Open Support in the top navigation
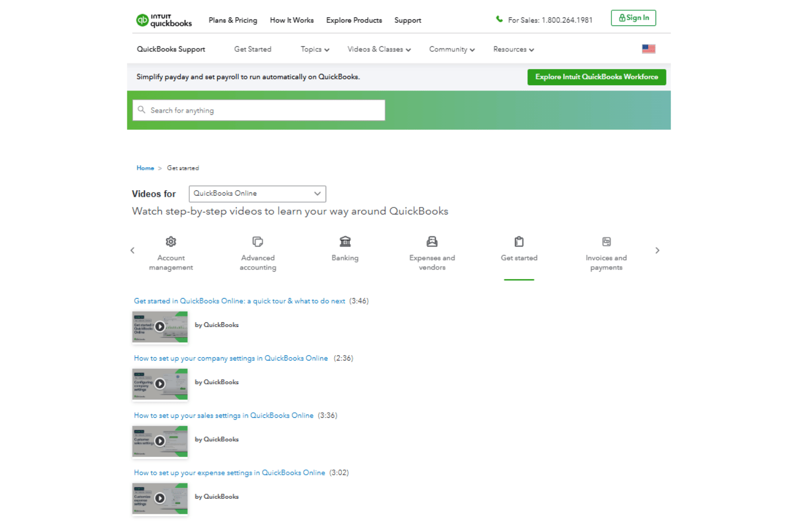Viewport: 798px width, 532px height. [408, 20]
